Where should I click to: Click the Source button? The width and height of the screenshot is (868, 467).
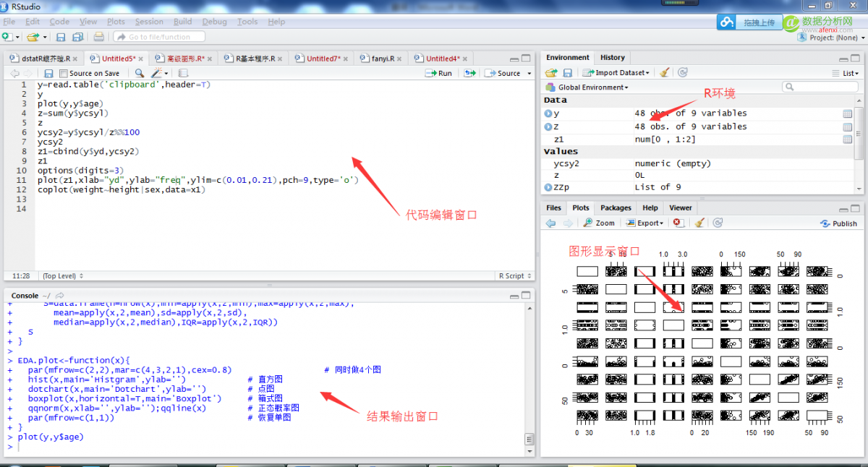pyautogui.click(x=503, y=73)
